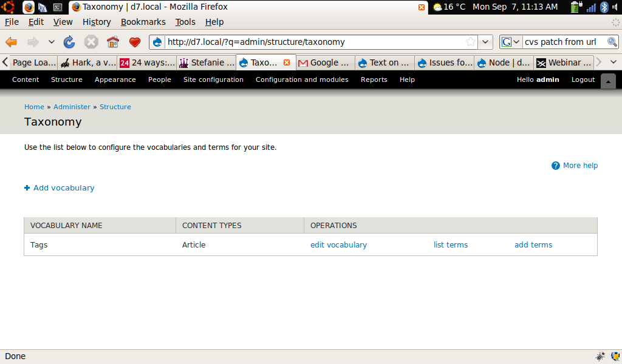Open Configuration and modules link
The height and width of the screenshot is (364, 622).
pyautogui.click(x=302, y=79)
